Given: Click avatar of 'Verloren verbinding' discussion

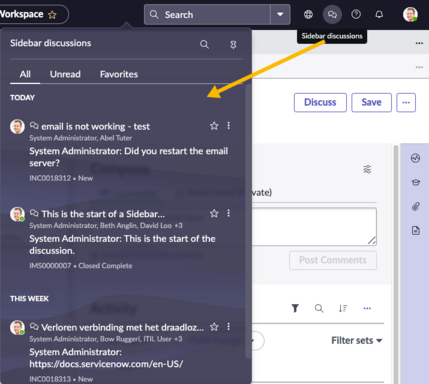Looking at the screenshot, I should click(x=17, y=328).
